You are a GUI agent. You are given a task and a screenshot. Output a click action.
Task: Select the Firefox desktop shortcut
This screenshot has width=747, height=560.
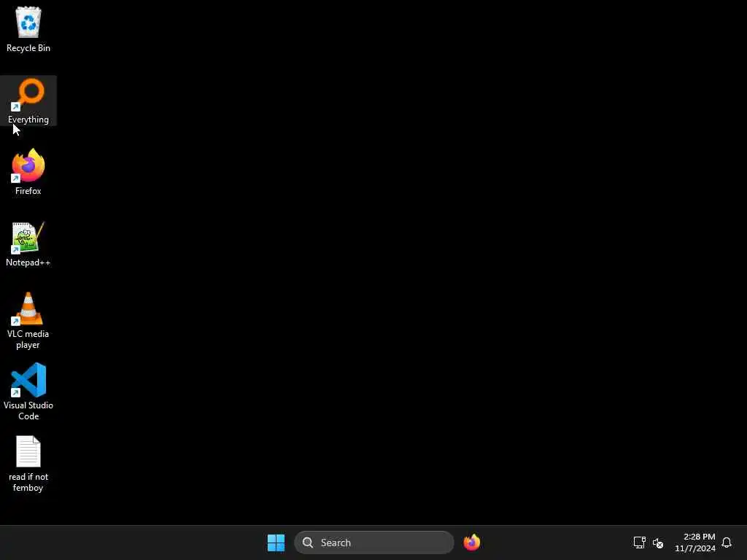tap(28, 172)
